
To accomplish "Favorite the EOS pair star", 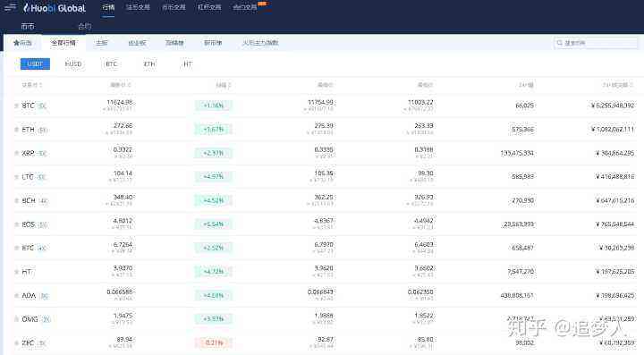I will coord(16,224).
